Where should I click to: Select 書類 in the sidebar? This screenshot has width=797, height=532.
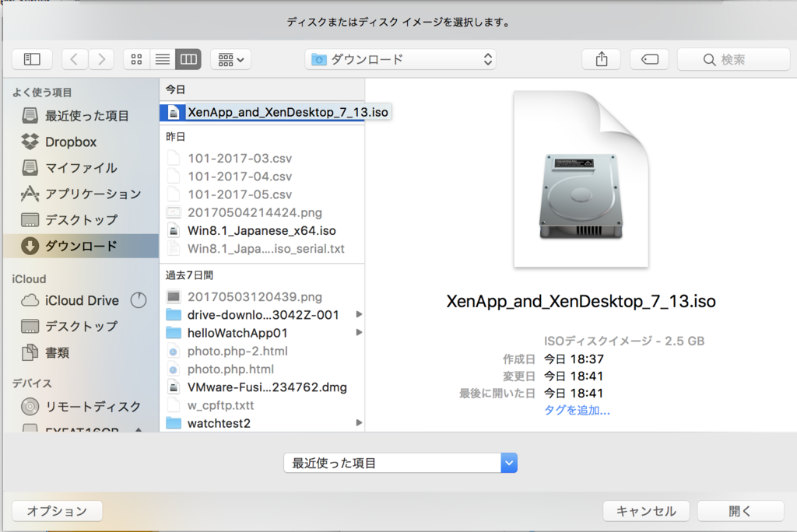pyautogui.click(x=81, y=352)
